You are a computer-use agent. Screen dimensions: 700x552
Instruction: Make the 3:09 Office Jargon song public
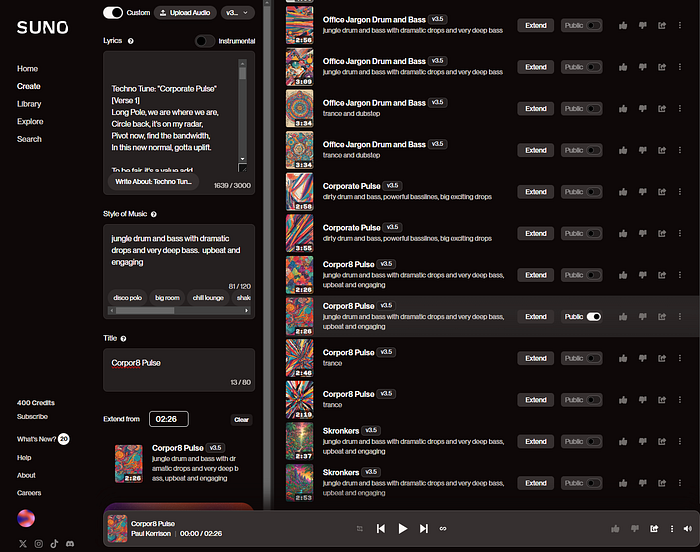click(593, 67)
